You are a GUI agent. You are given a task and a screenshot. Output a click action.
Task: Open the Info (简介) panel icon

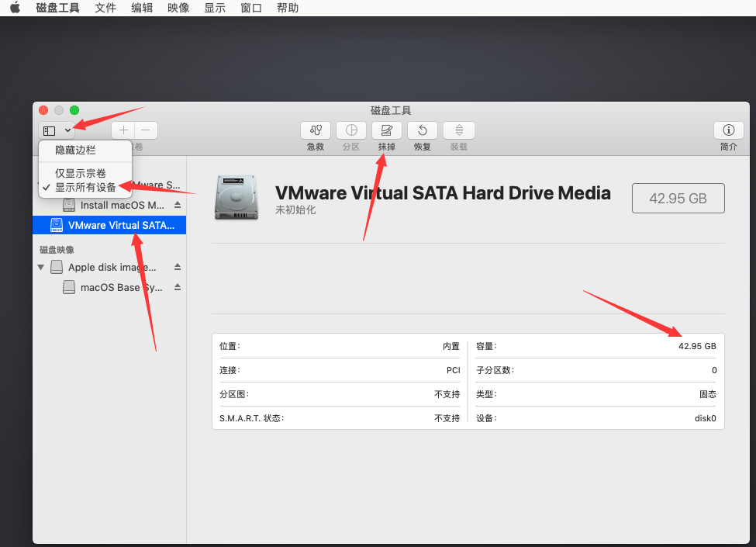729,130
